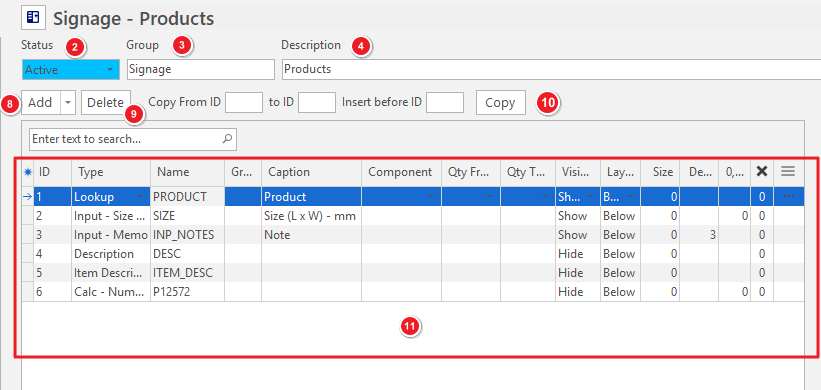Click the Component column header
821x390 pixels.
(x=402, y=172)
